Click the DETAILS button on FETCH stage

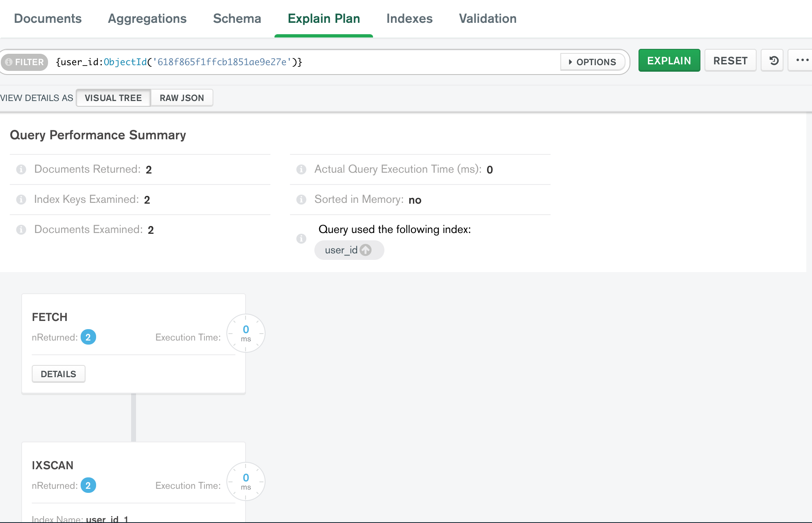click(x=58, y=373)
